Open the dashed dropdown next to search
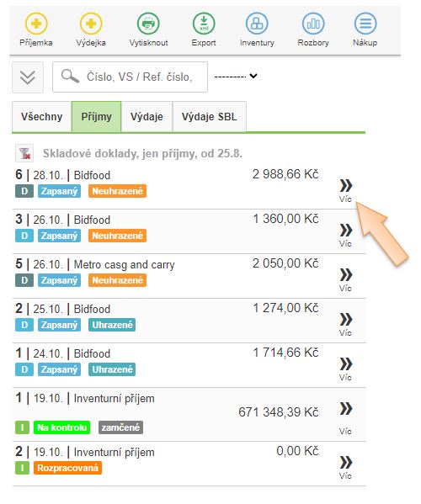 click(x=236, y=77)
